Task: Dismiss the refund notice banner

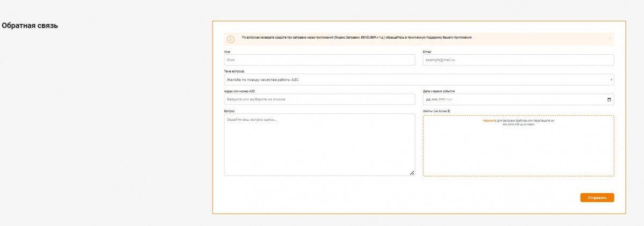Action: tap(610, 38)
